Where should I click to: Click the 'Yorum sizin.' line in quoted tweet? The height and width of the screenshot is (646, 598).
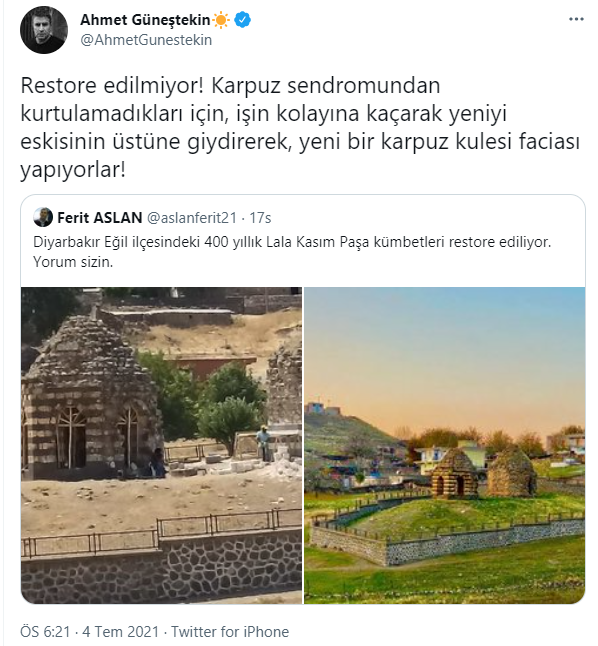tap(73, 262)
